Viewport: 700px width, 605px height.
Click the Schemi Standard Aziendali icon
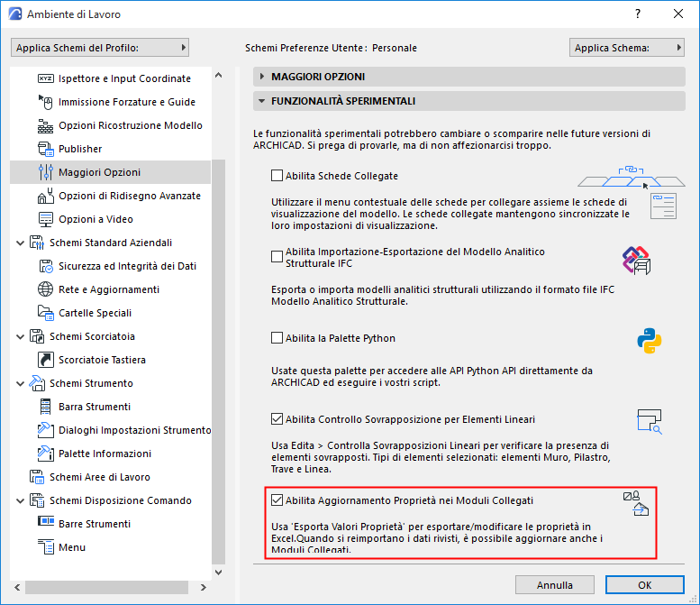pyautogui.click(x=37, y=243)
